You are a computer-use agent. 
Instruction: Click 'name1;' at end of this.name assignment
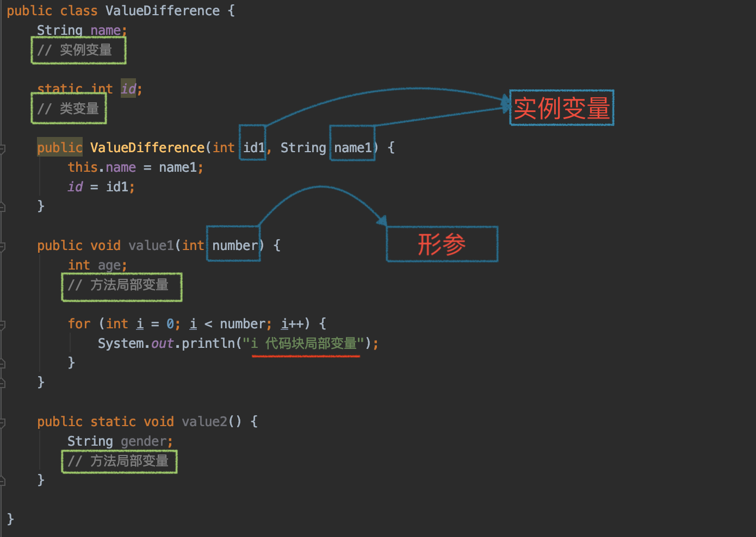point(181,167)
